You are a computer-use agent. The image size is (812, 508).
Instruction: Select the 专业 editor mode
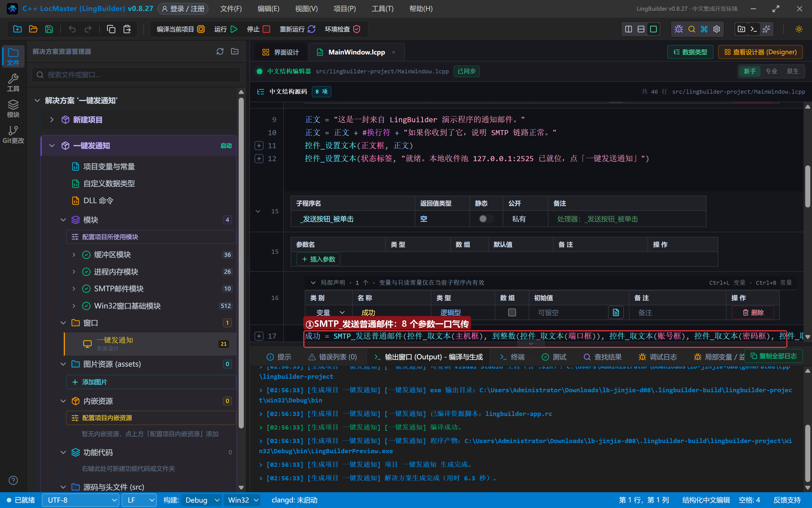coord(771,71)
